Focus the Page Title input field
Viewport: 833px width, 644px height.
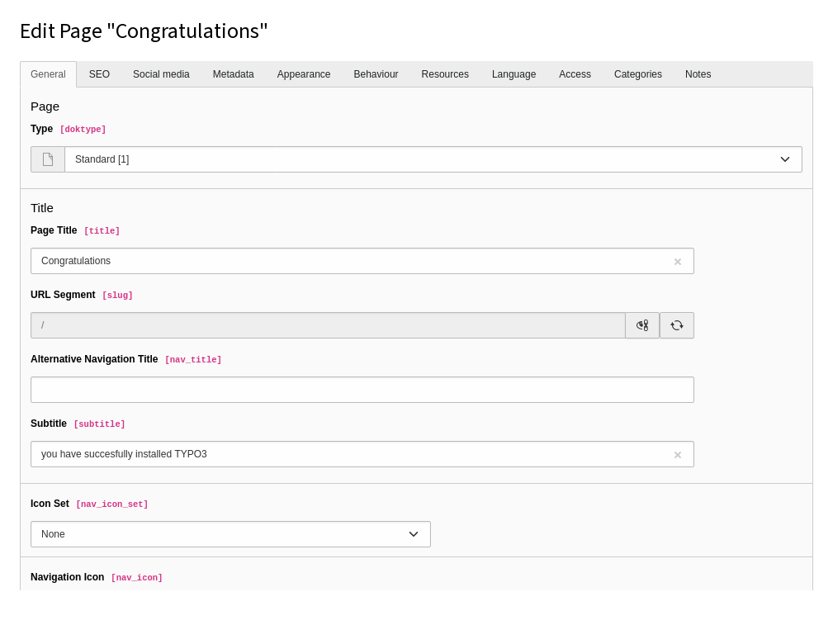362,261
